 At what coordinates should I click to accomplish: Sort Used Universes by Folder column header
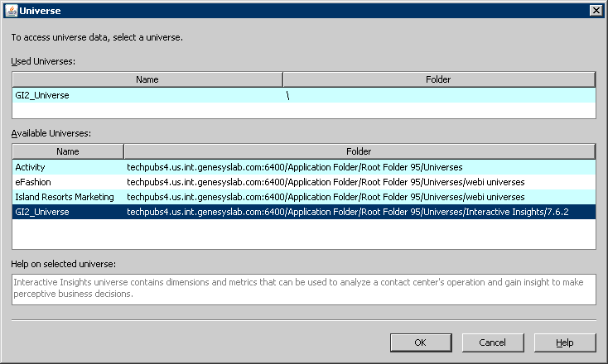pos(439,79)
